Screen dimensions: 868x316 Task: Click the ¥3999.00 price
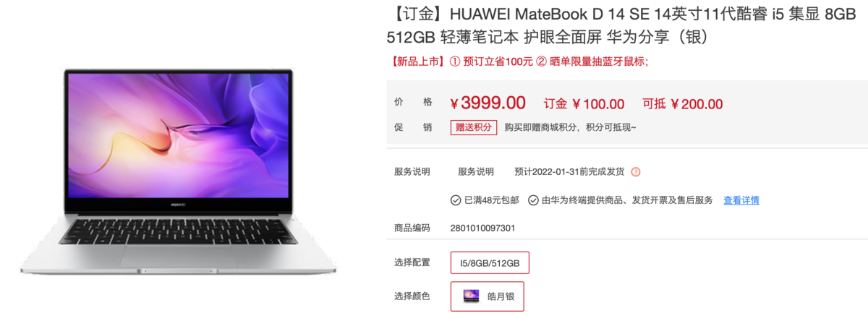click(x=488, y=103)
